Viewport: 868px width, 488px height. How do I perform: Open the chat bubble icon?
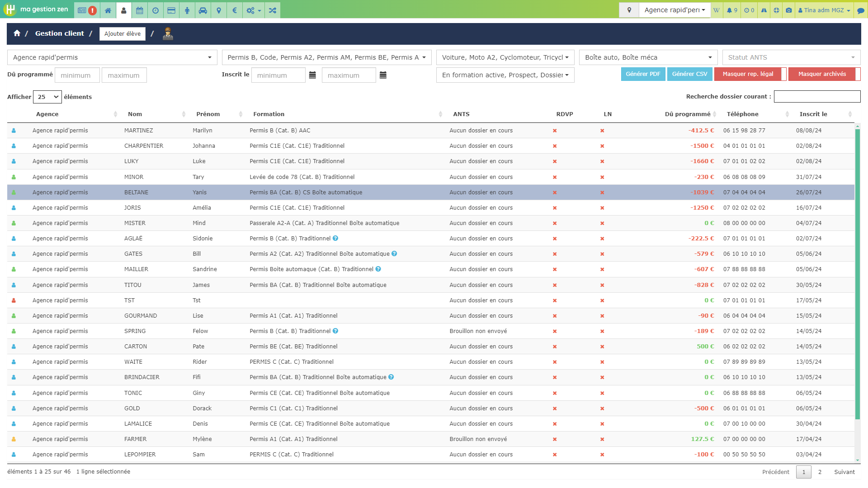point(861,10)
